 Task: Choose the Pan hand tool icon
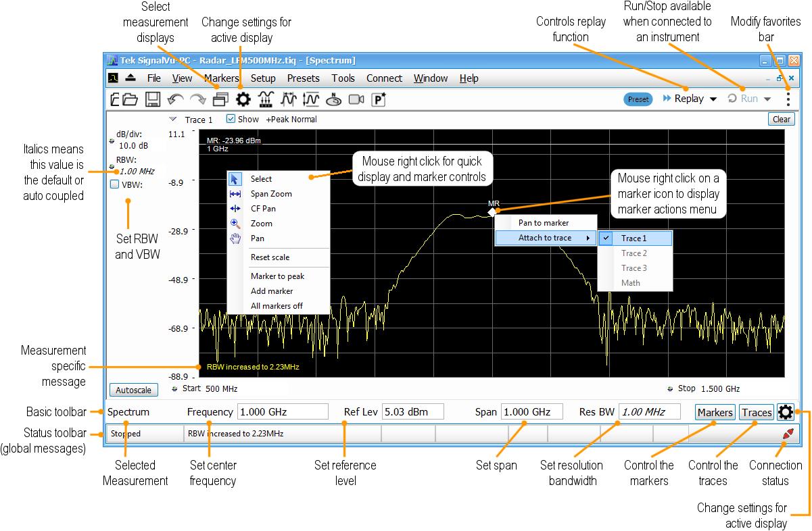pos(235,238)
